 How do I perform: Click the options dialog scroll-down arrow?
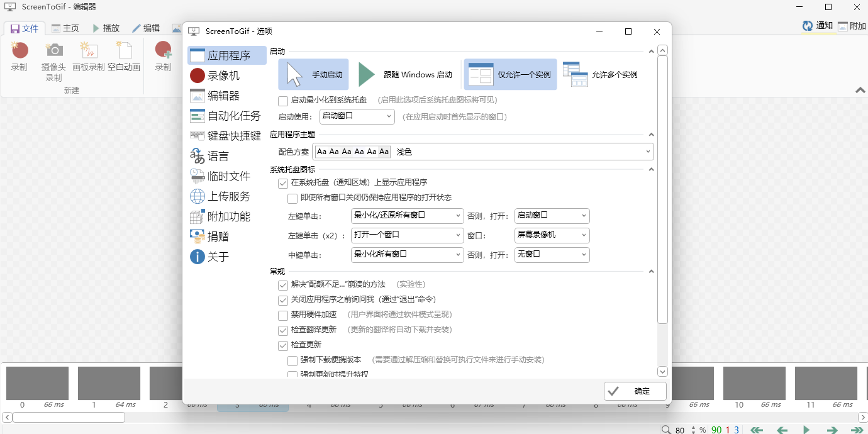[x=662, y=372]
